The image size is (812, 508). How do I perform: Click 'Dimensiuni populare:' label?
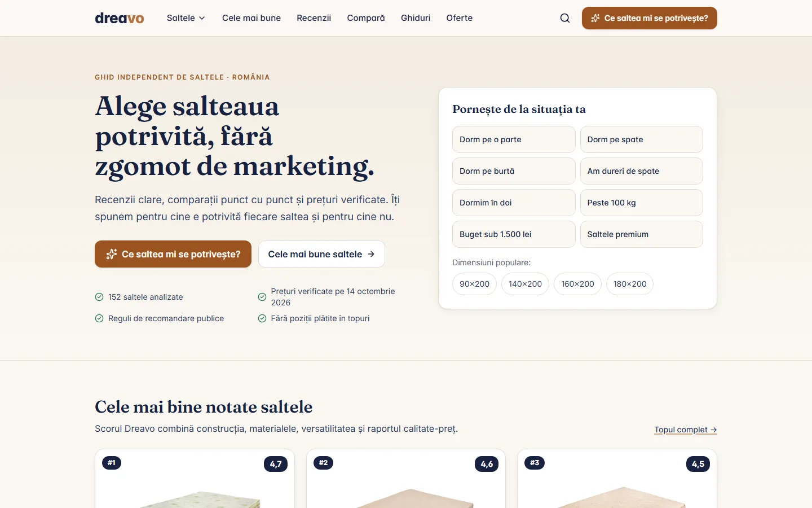coord(491,262)
